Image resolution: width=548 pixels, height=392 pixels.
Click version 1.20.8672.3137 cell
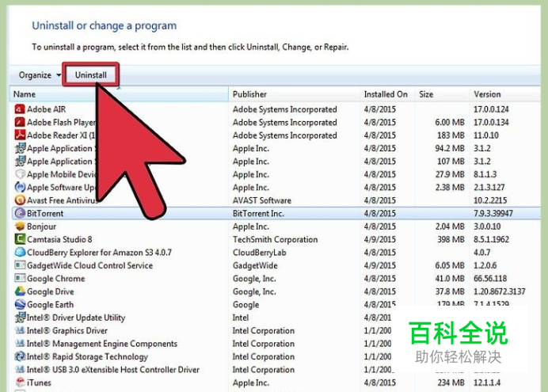tap(500, 291)
